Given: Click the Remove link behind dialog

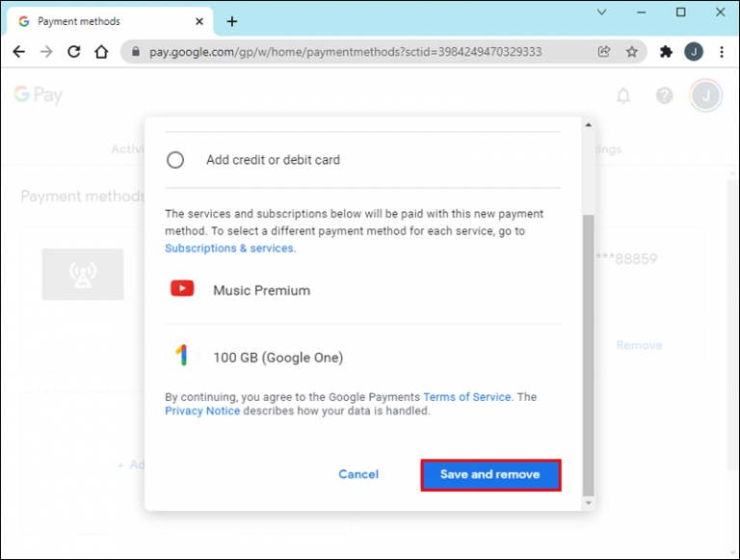Looking at the screenshot, I should [639, 345].
